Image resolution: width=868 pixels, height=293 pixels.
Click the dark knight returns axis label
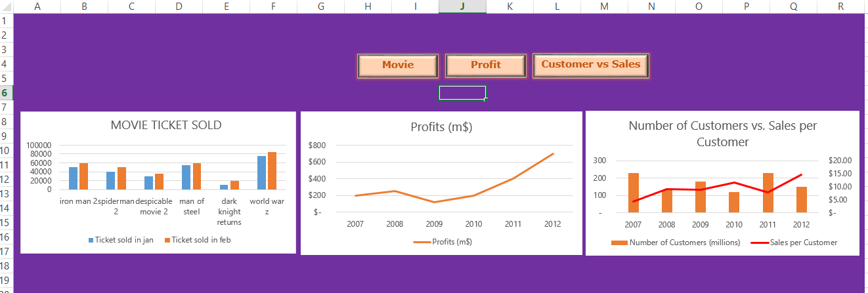(230, 212)
